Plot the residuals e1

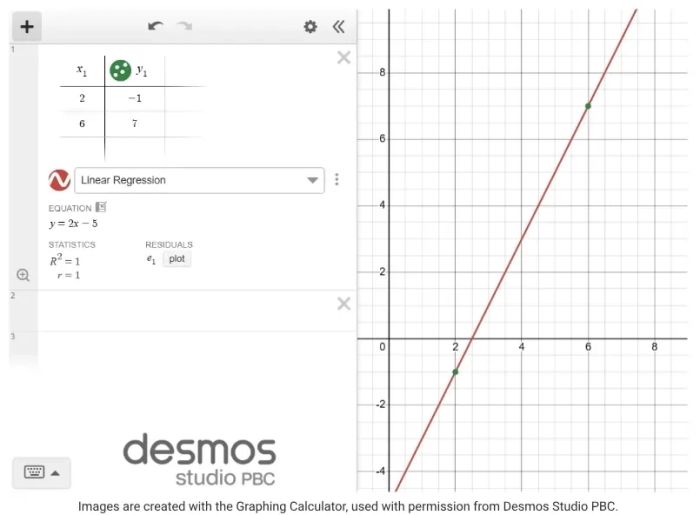point(177,259)
